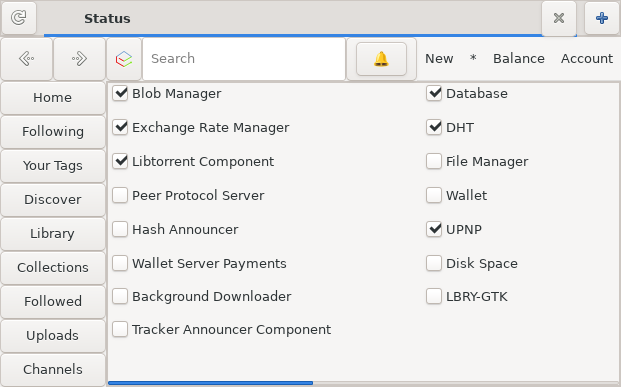Uncheck the Exchange Rate Manager checkbox
621x387 pixels.
pos(120,128)
